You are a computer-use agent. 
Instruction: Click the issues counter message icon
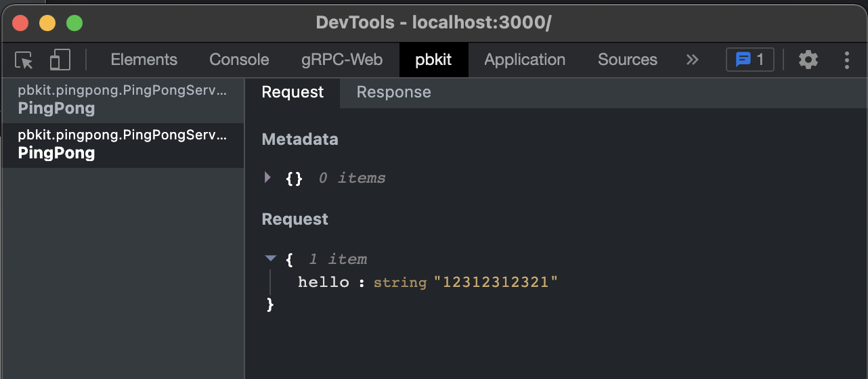tap(750, 60)
